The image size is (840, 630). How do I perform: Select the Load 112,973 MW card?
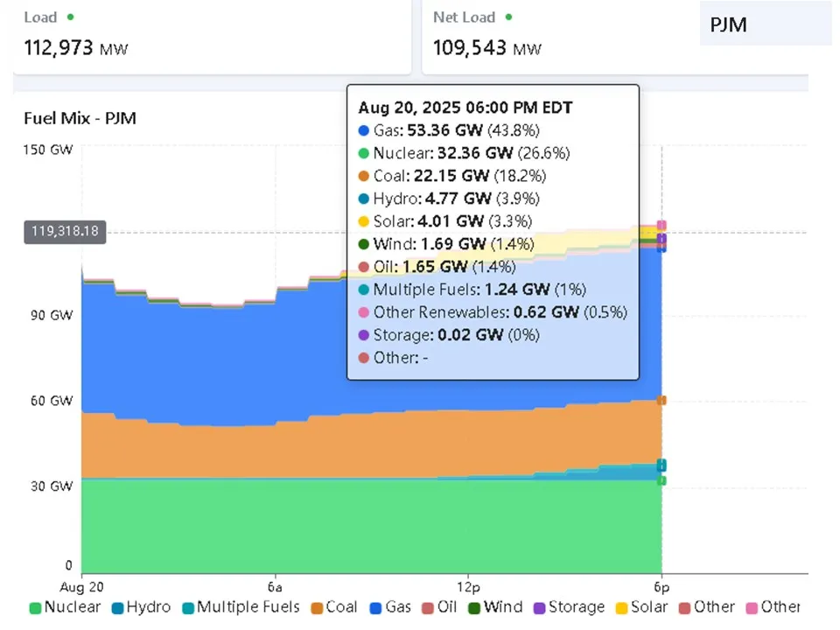pos(210,37)
